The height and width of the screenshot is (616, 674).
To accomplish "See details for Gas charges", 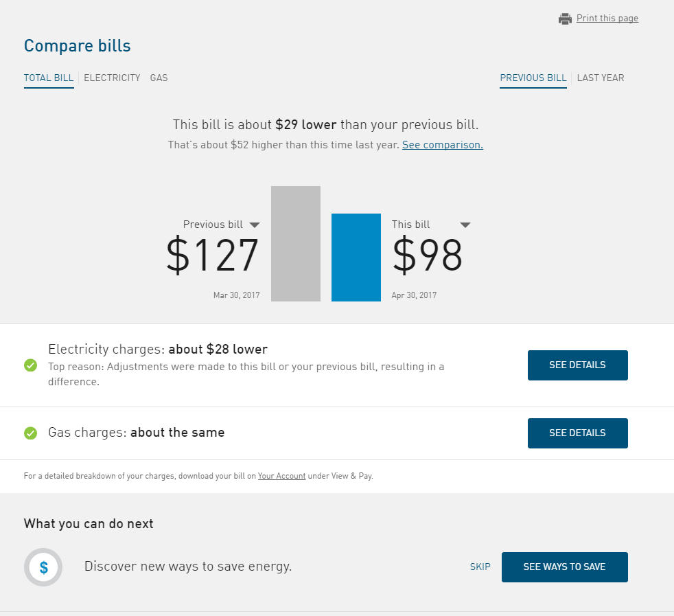I will (x=577, y=433).
